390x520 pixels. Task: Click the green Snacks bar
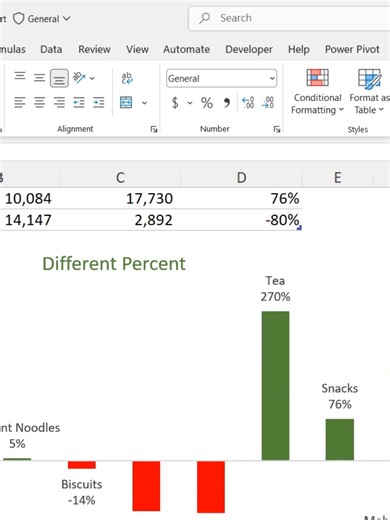(x=340, y=439)
